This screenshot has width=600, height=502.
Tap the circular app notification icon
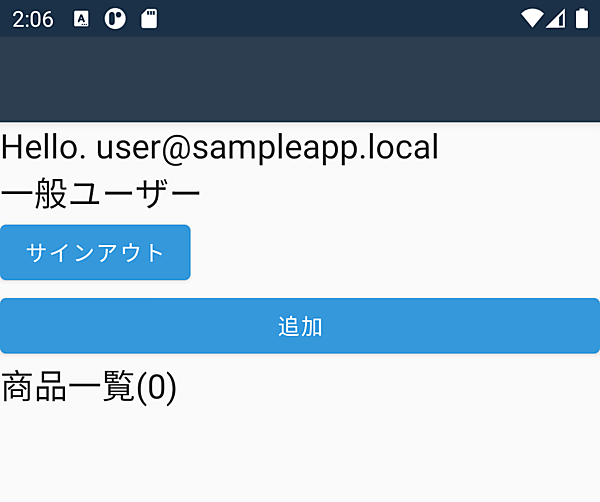[115, 19]
